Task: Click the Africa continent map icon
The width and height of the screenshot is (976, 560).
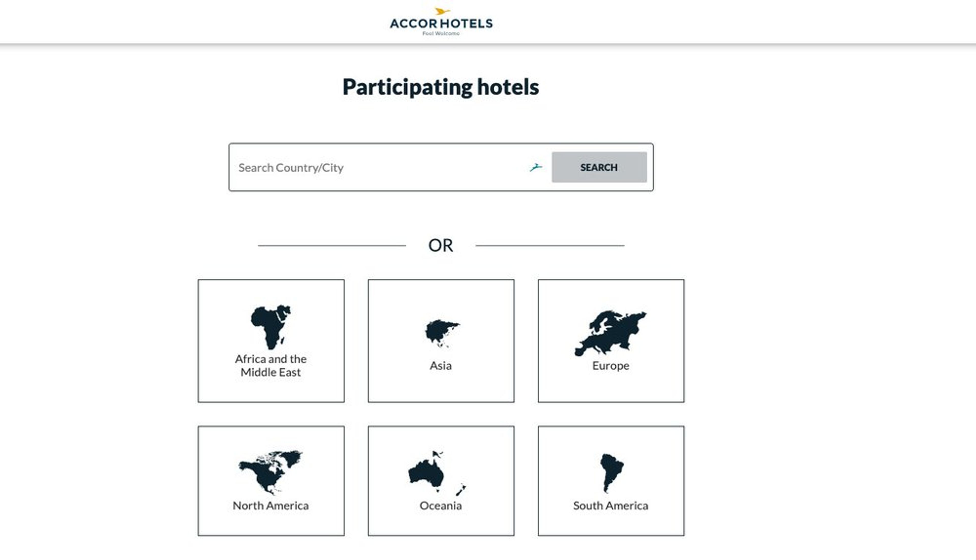Action: point(271,327)
